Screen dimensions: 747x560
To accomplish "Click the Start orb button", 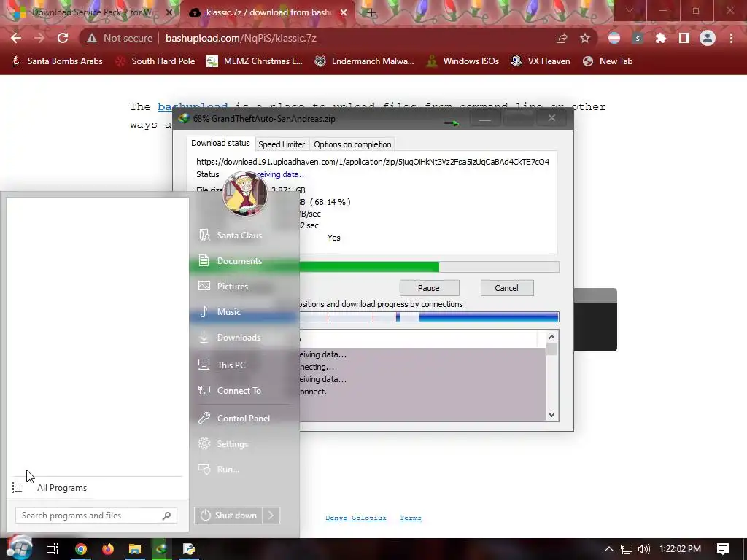I will tap(19, 548).
